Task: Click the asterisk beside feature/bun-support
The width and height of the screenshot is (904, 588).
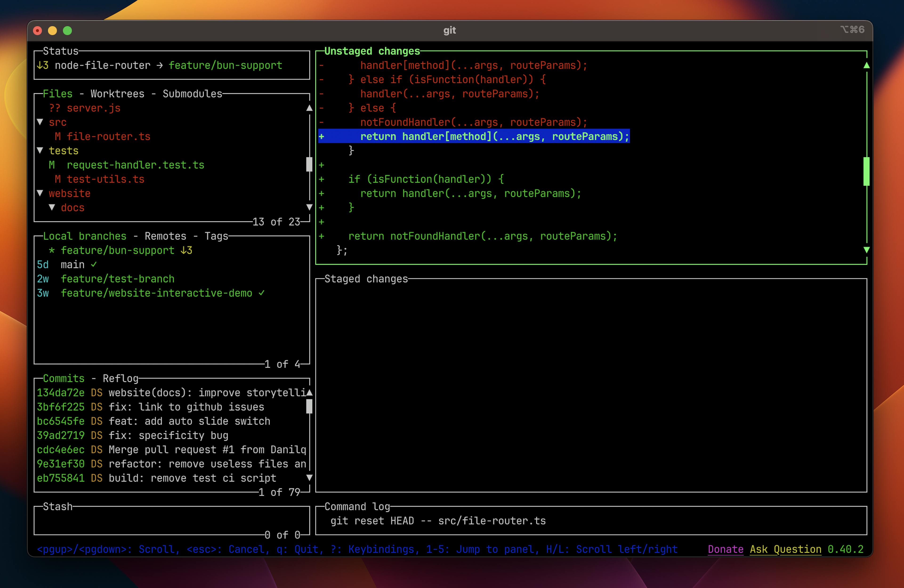Action: (52, 250)
